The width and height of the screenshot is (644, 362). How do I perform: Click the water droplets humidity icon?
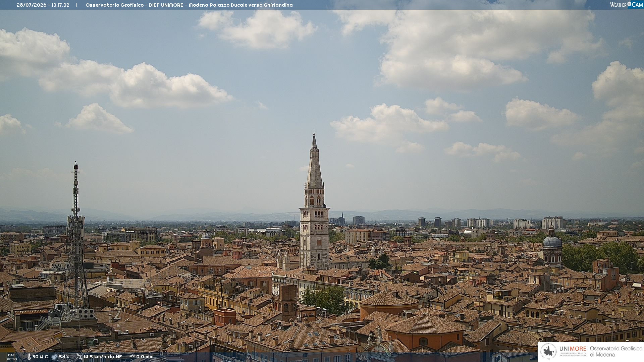[x=55, y=357]
